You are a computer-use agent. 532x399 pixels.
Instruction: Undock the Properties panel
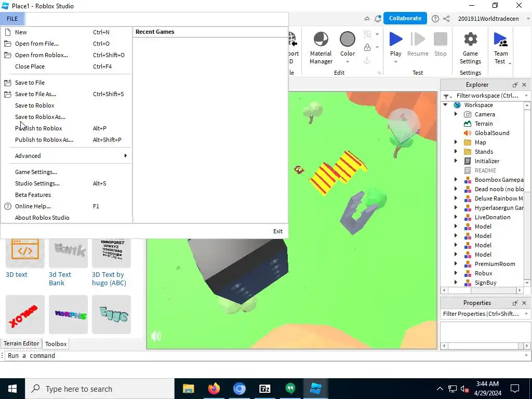point(515,303)
